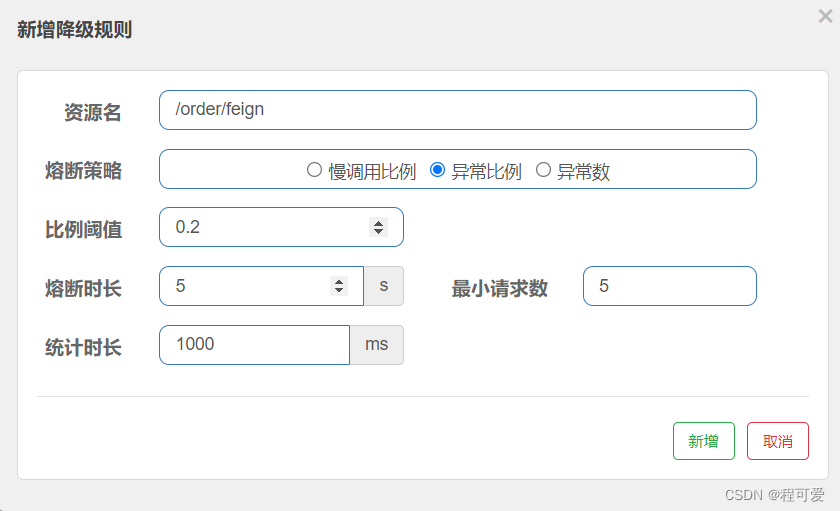Screen dimensions: 840x511
Task: Select the 异常数 radio option
Action: pos(543,170)
